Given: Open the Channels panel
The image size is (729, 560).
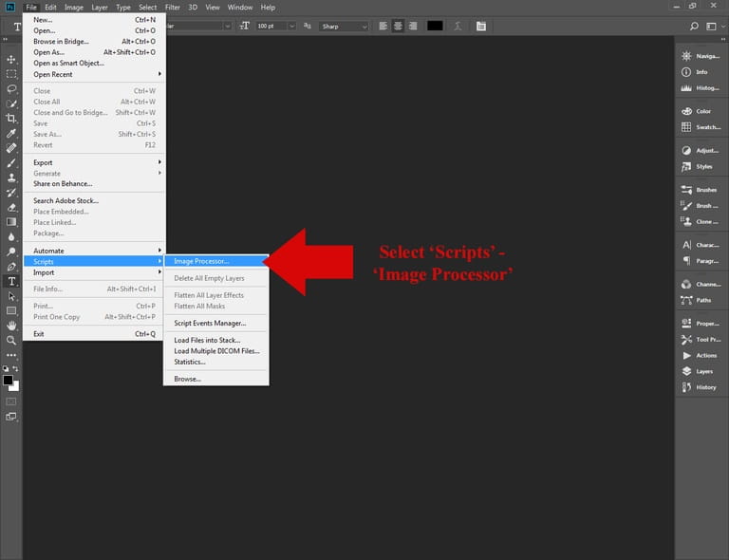Looking at the screenshot, I should click(701, 285).
